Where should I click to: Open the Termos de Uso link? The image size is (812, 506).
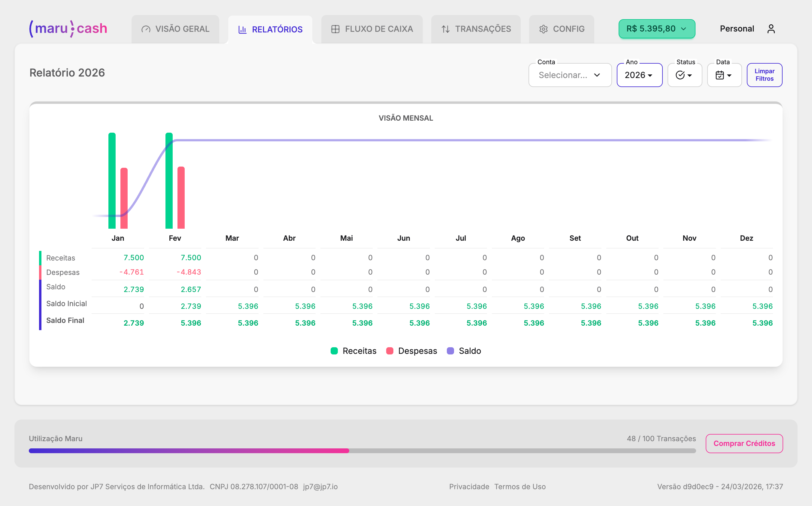(x=520, y=487)
